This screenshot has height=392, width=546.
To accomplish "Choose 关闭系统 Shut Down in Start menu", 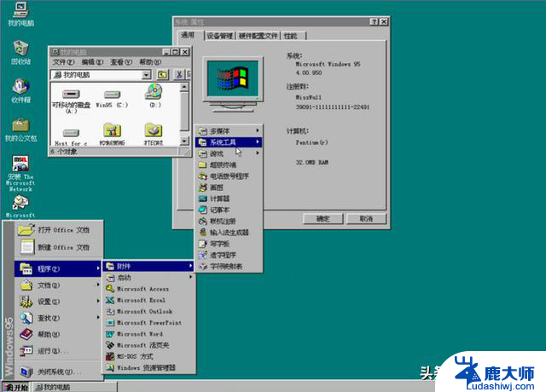I will (58, 372).
